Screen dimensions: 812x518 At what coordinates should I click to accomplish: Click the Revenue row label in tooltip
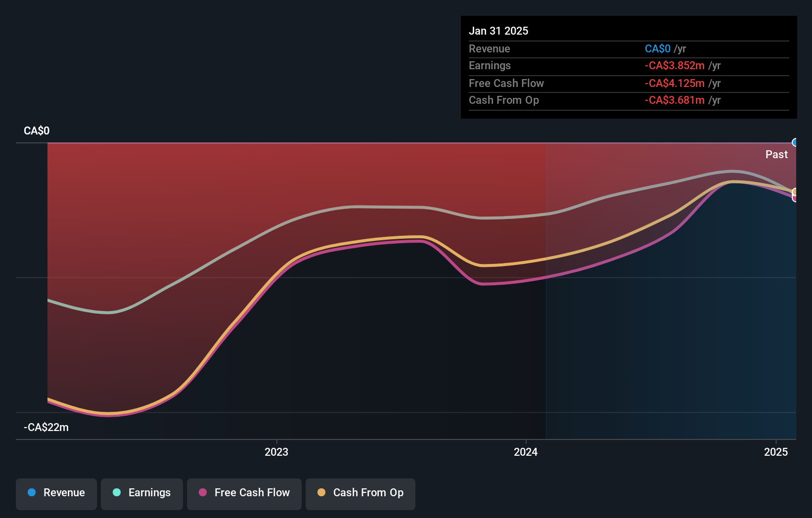tap(490, 48)
